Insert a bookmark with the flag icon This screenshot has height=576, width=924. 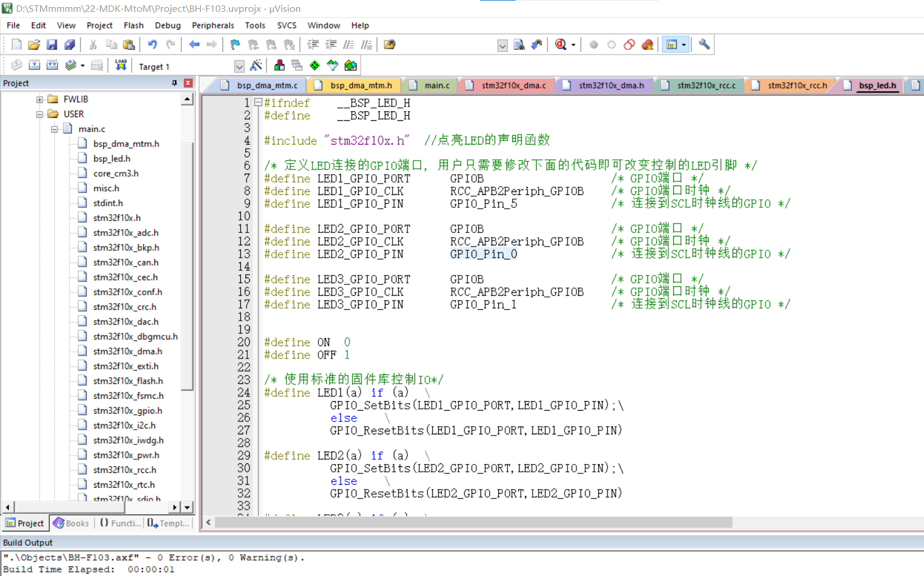(235, 44)
